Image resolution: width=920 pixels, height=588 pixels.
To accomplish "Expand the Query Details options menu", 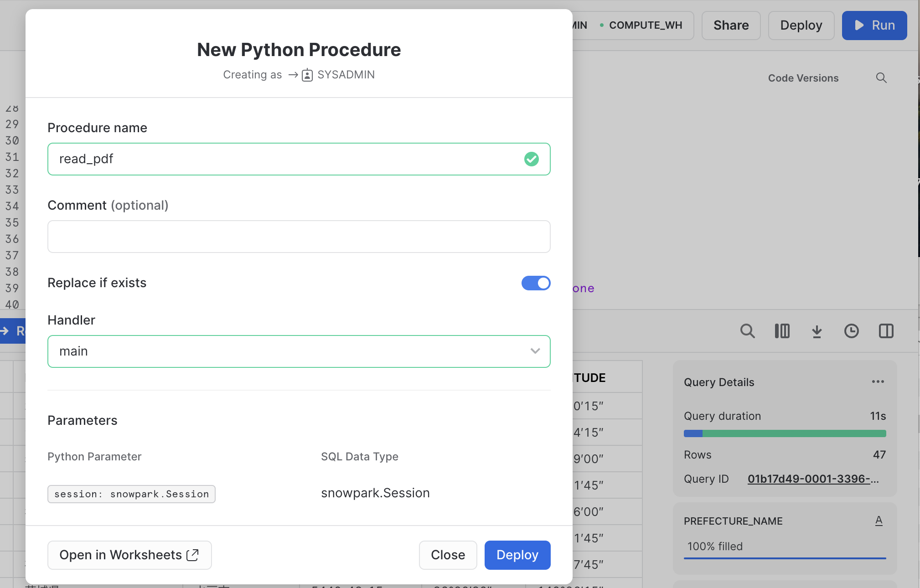I will click(879, 382).
